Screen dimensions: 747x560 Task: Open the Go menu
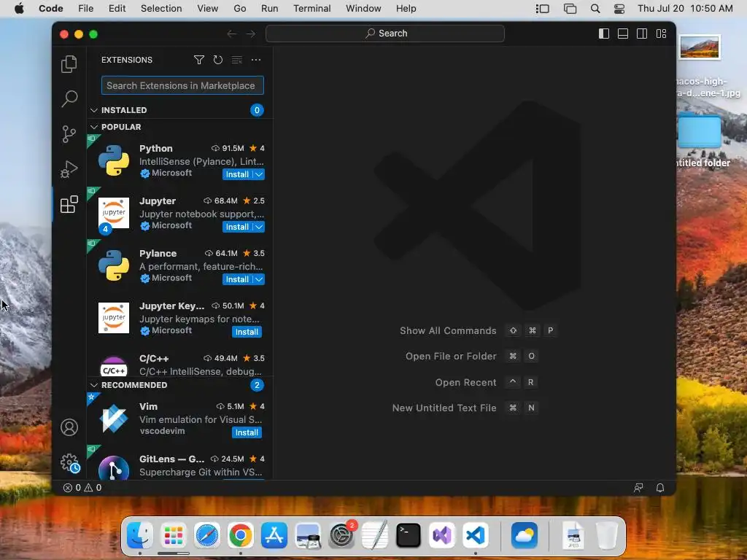coord(240,9)
